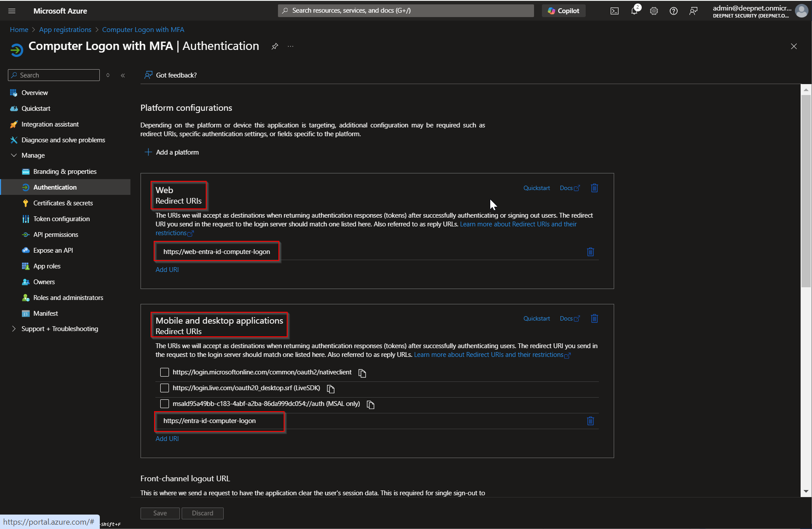Open the notifications bell
The height and width of the screenshot is (529, 812).
(x=634, y=11)
